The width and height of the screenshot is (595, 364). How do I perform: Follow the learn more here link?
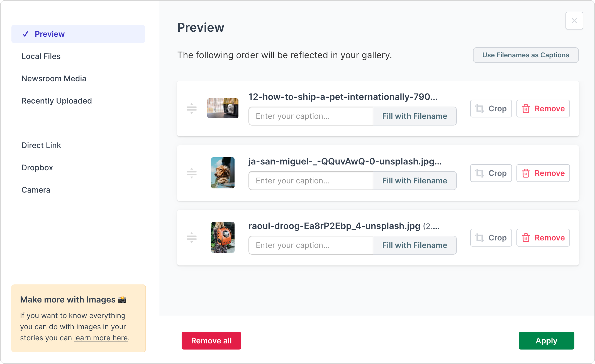[101, 338]
